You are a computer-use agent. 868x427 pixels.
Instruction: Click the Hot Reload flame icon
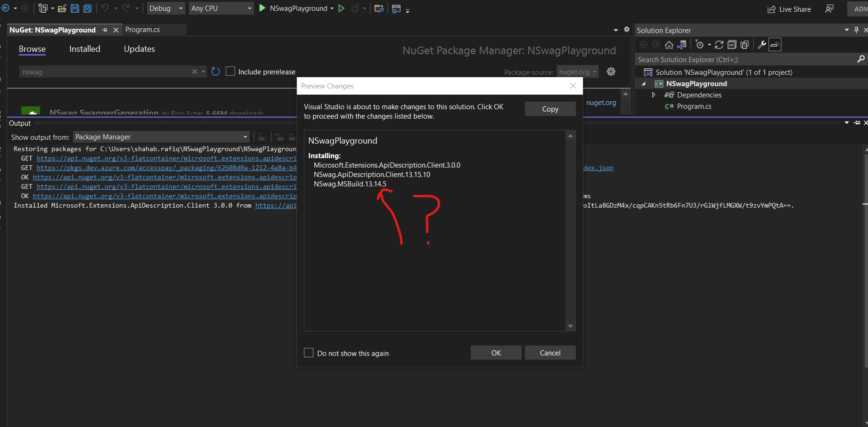pyautogui.click(x=355, y=8)
